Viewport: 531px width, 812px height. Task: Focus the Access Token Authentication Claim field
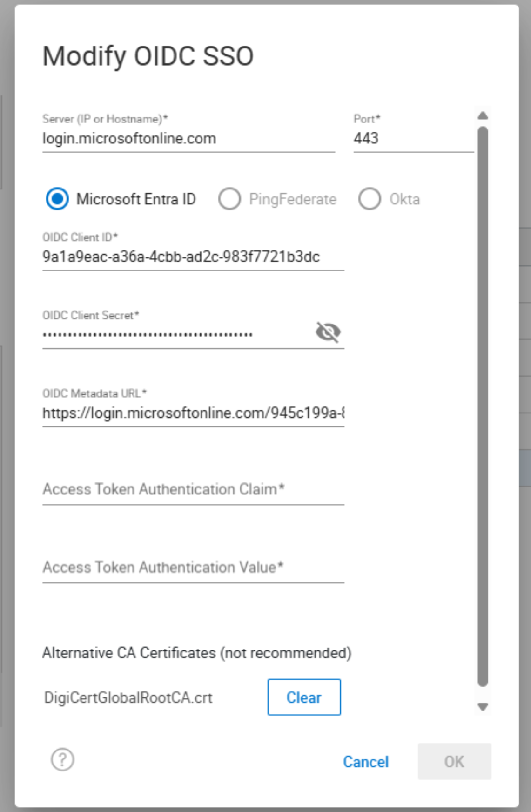(x=193, y=490)
